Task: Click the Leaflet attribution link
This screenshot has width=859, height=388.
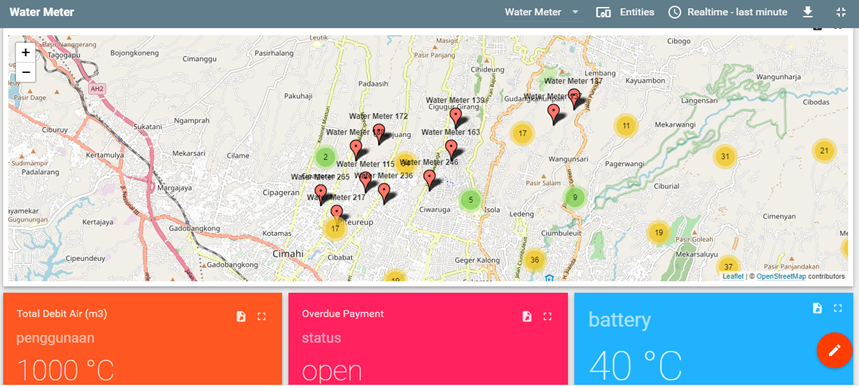Action: coord(732,277)
